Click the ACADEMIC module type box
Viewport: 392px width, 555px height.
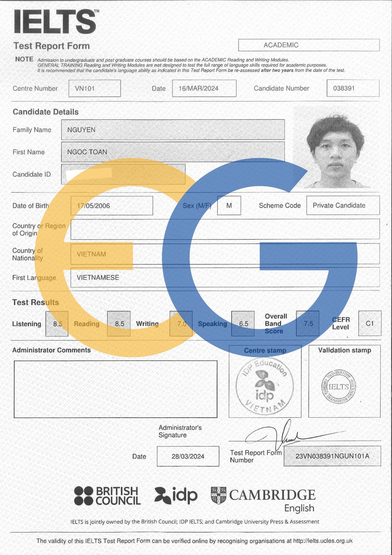pyautogui.click(x=309, y=45)
